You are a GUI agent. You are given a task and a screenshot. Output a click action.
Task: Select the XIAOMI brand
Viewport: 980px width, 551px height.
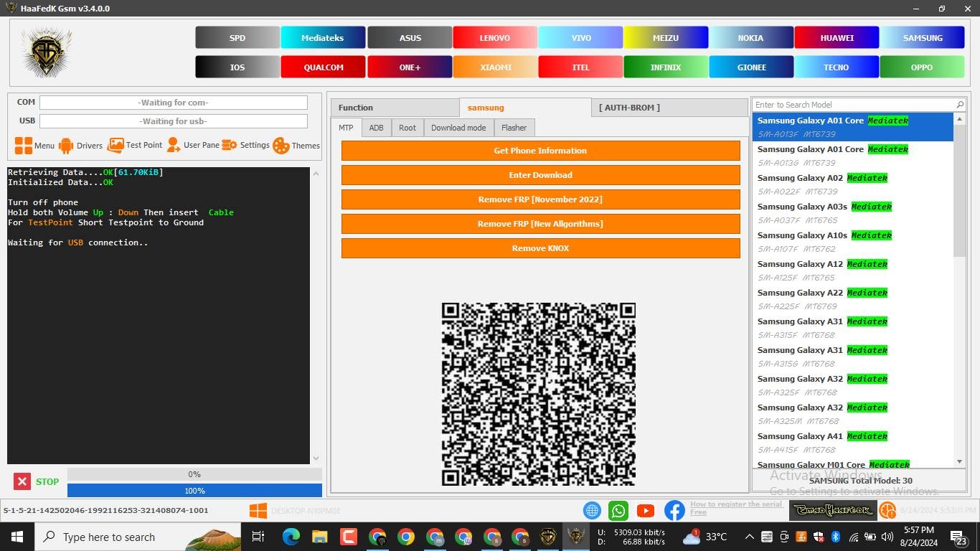point(495,67)
